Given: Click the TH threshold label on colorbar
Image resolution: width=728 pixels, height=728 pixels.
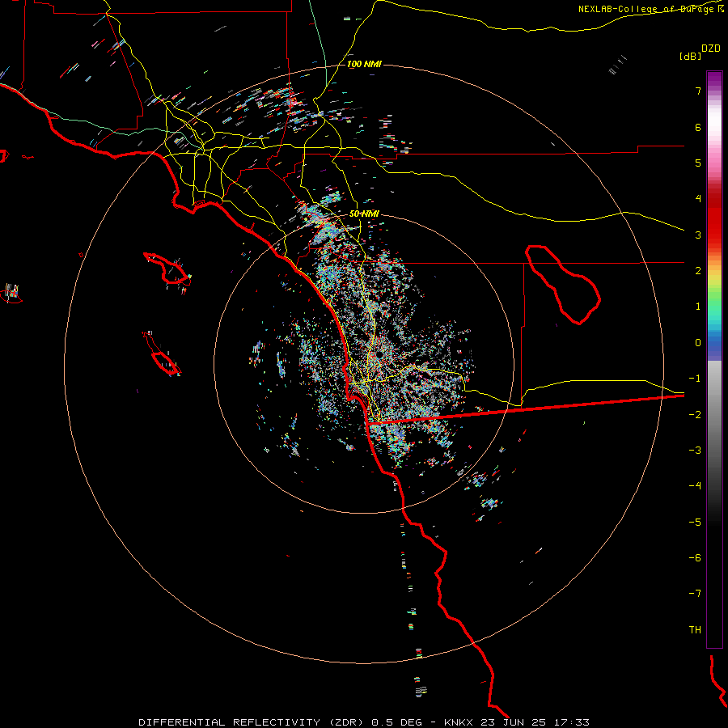Looking at the screenshot, I should 695,630.
